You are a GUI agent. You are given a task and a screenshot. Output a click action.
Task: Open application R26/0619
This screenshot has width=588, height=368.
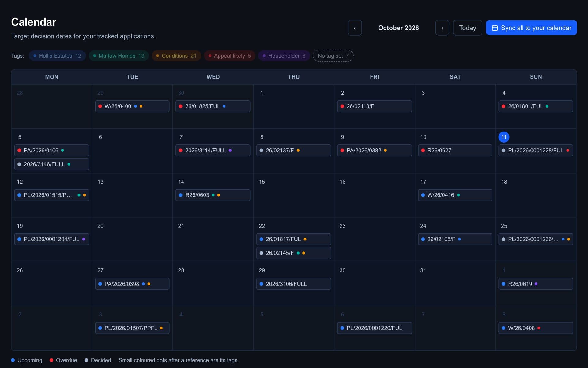[x=536, y=284]
